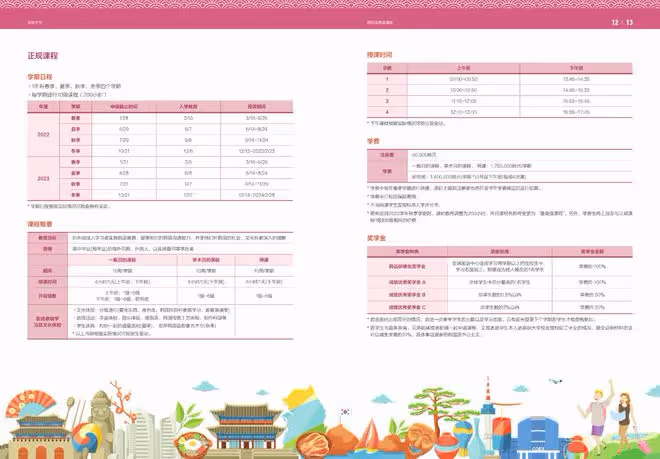Select the '2022' year cell
Viewport: 660px width, 459px height.
(x=43, y=135)
